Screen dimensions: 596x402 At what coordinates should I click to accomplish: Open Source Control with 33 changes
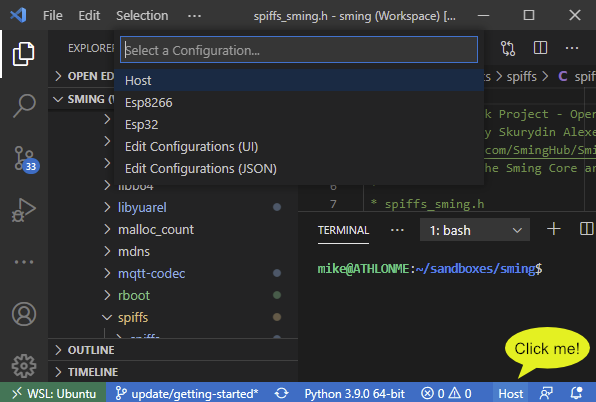click(x=25, y=159)
